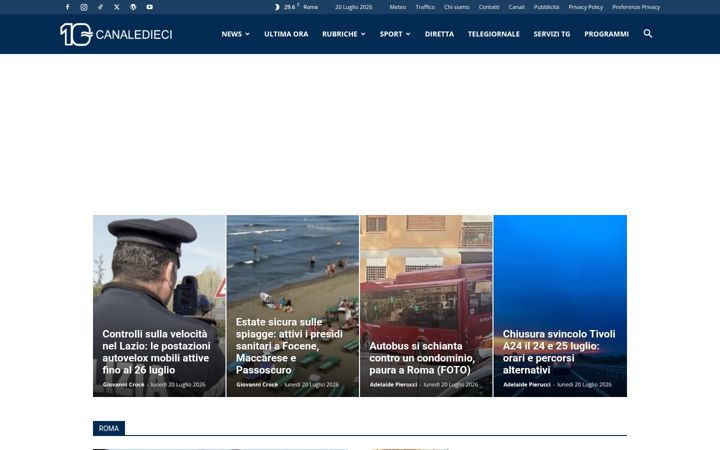Open the search magnifier icon

click(647, 34)
